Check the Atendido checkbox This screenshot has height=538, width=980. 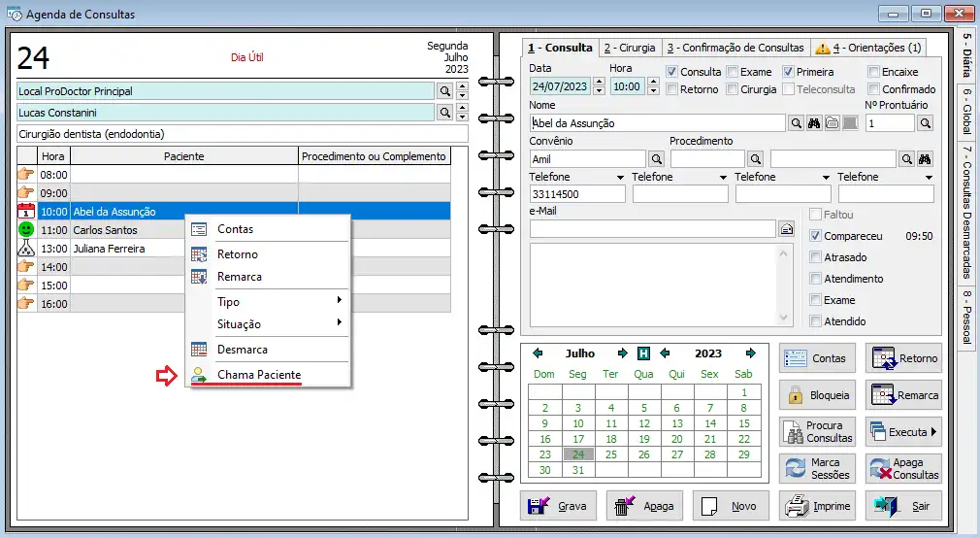pos(815,320)
